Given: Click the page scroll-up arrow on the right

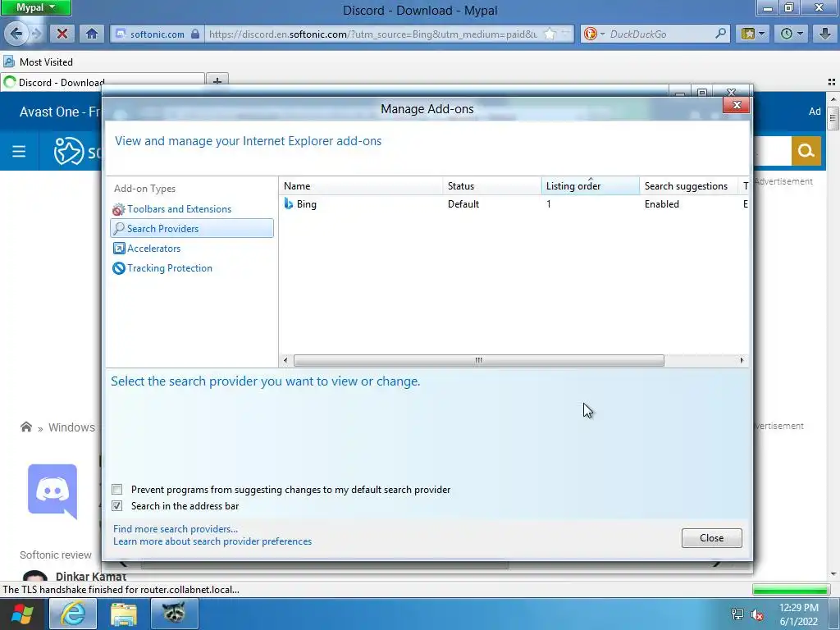Looking at the screenshot, I should point(833,99).
